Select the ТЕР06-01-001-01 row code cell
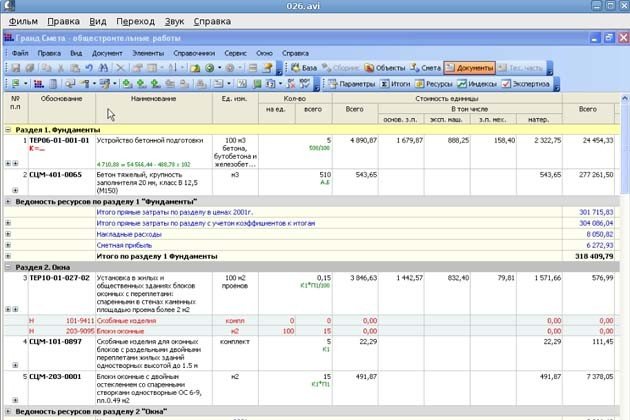Image resolution: width=630 pixels, height=420 pixels. (60, 141)
